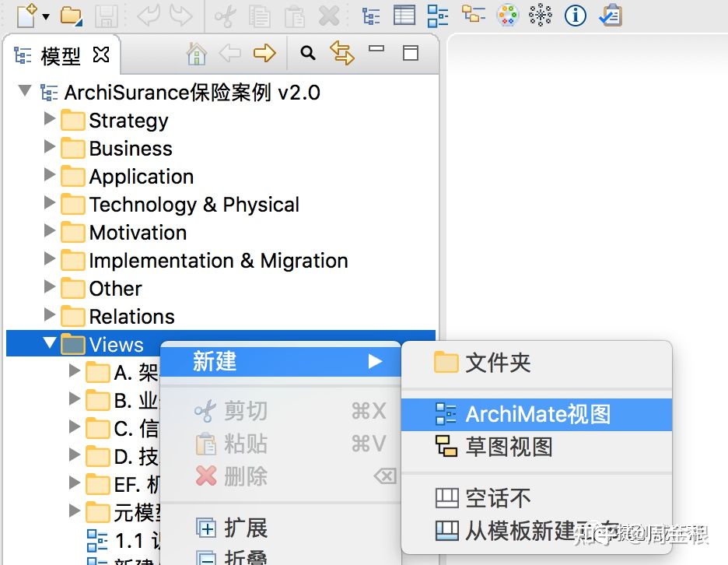Minimize the model panel

pos(376,47)
